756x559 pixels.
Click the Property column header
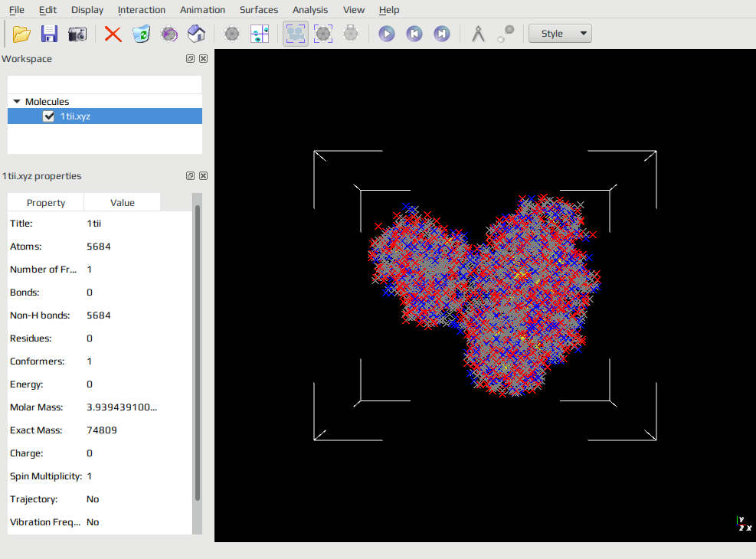[x=46, y=202]
